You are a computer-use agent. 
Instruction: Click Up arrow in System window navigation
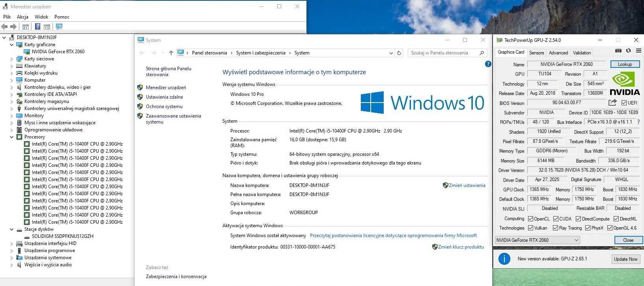point(171,53)
